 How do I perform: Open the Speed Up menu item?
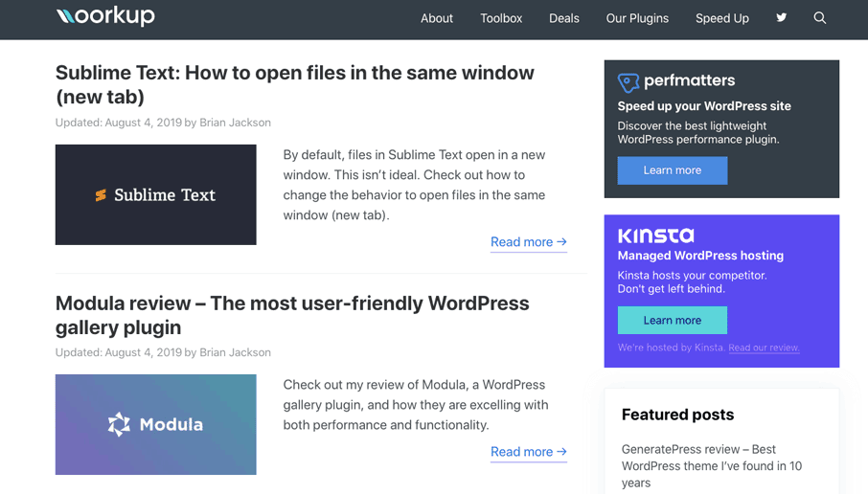pyautogui.click(x=721, y=18)
